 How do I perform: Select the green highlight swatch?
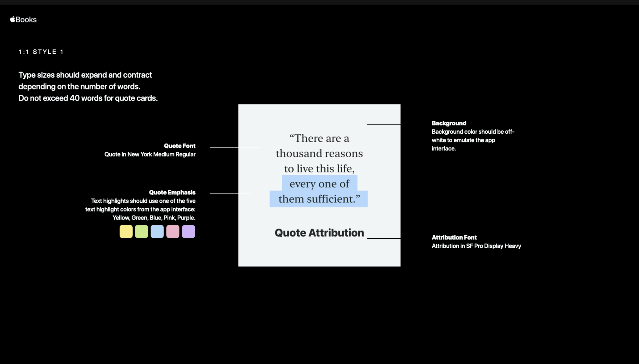click(x=141, y=232)
